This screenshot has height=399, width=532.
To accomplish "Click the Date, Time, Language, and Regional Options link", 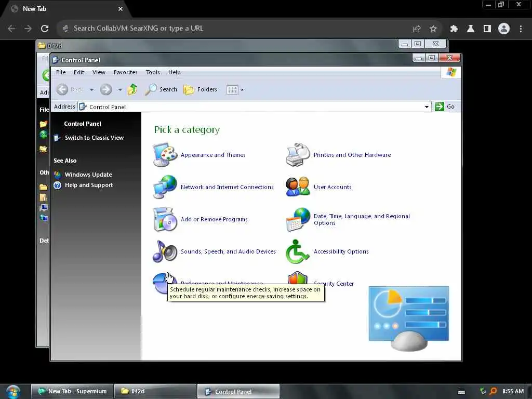I will [x=362, y=220].
